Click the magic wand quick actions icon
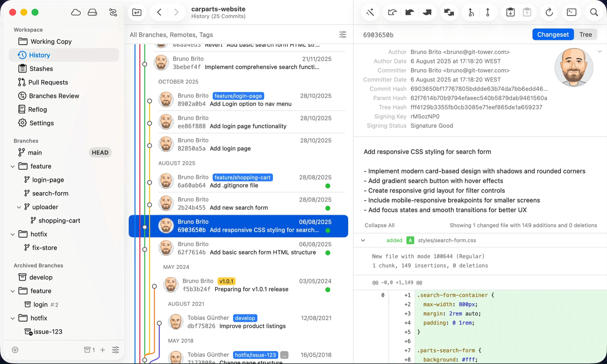 (x=370, y=12)
